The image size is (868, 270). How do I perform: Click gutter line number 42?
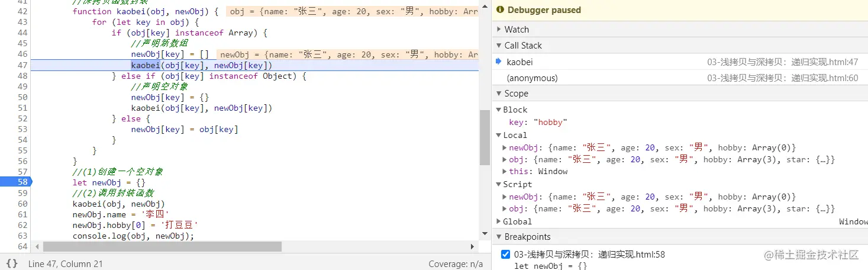coord(22,11)
